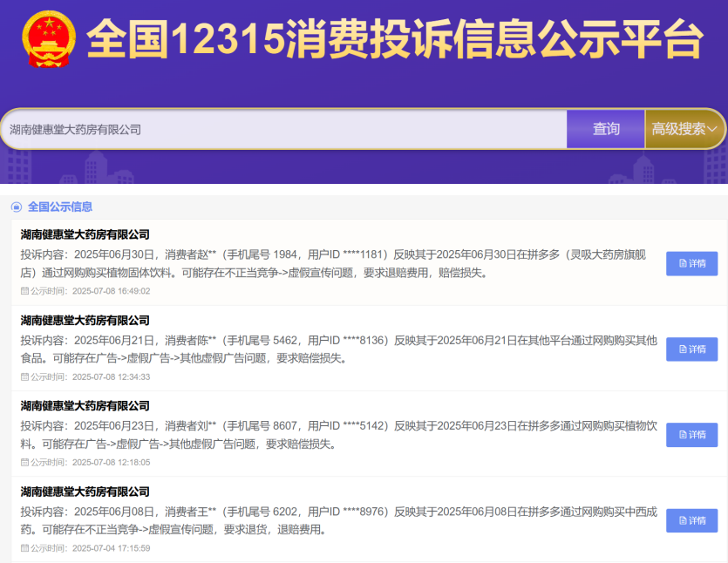Open 详情 for consumer 刘** complaint

point(691,435)
